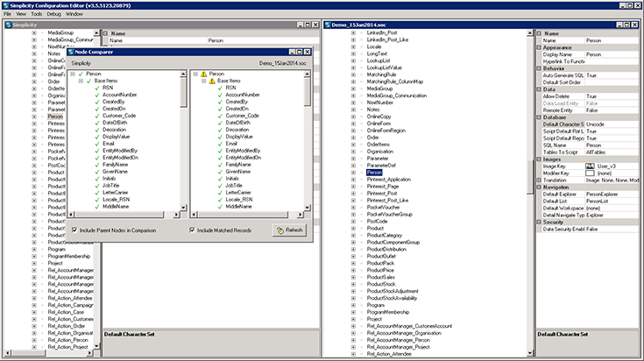Edit the Display Name value Person
This screenshot has width=644, height=361.
tap(612, 54)
